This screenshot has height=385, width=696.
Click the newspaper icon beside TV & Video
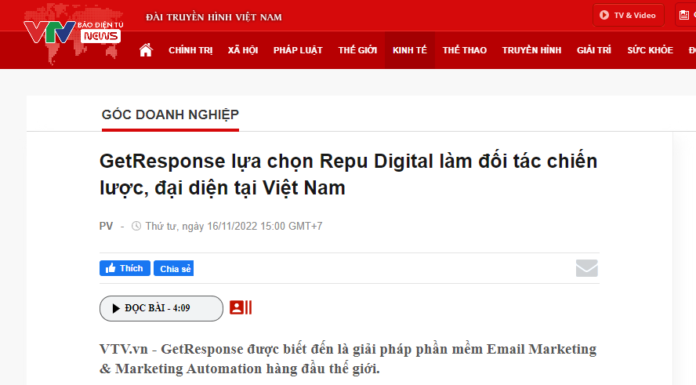pos(684,15)
